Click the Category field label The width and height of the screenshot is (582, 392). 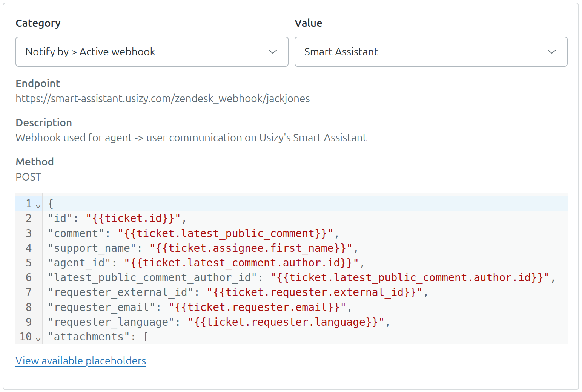coord(38,23)
